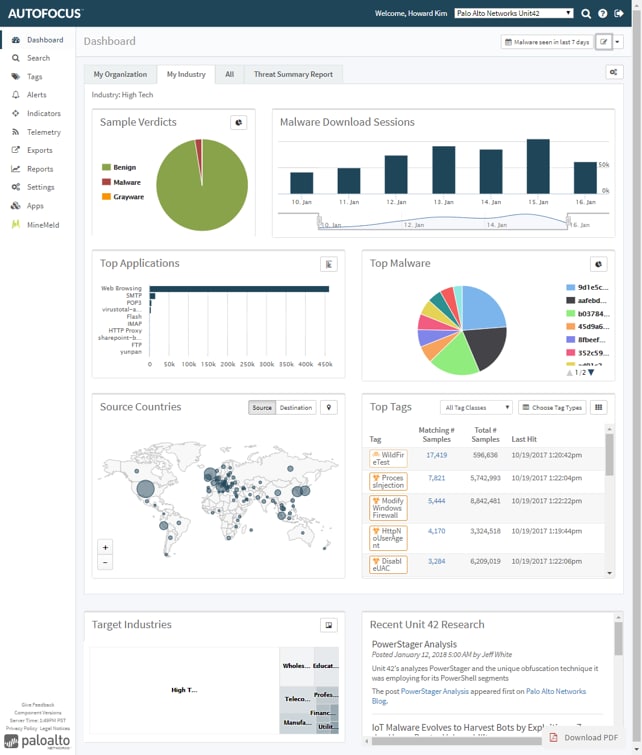The width and height of the screenshot is (642, 755).
Task: Toggle 9d1e5c legend entry in Top Malware
Action: point(587,287)
